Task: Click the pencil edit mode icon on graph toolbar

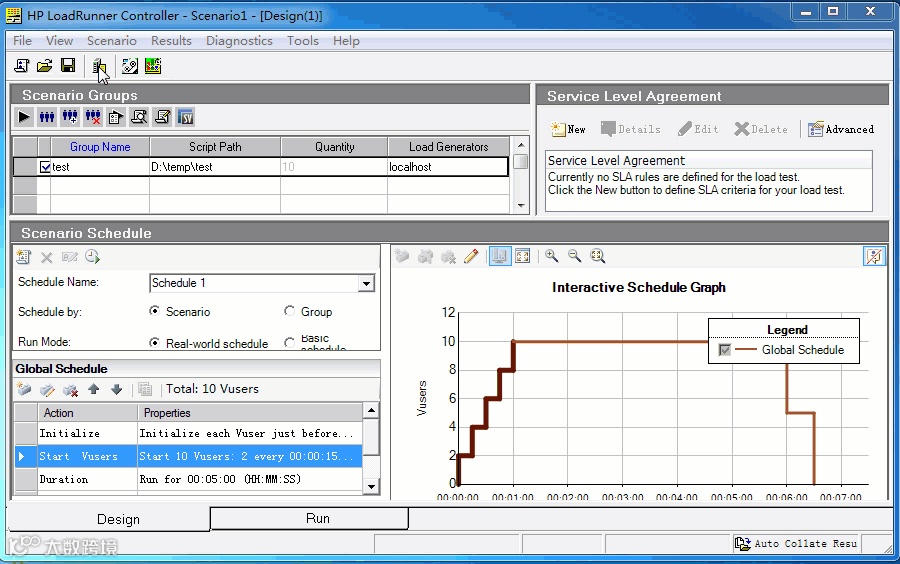Action: click(471, 256)
